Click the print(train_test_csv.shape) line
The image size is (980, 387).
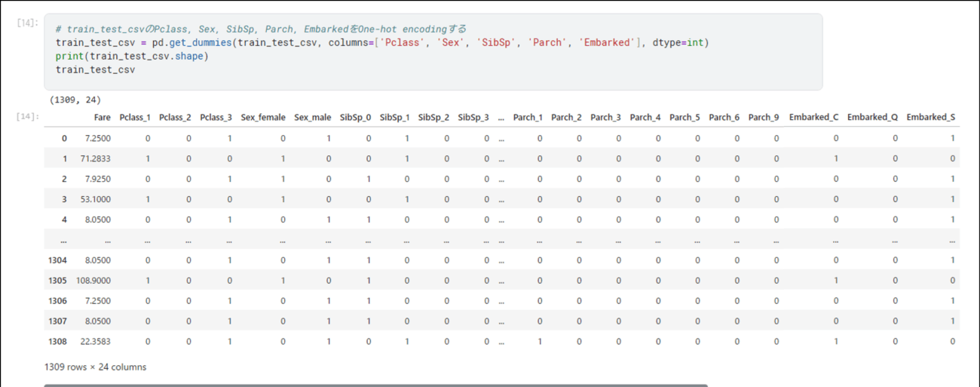[132, 57]
